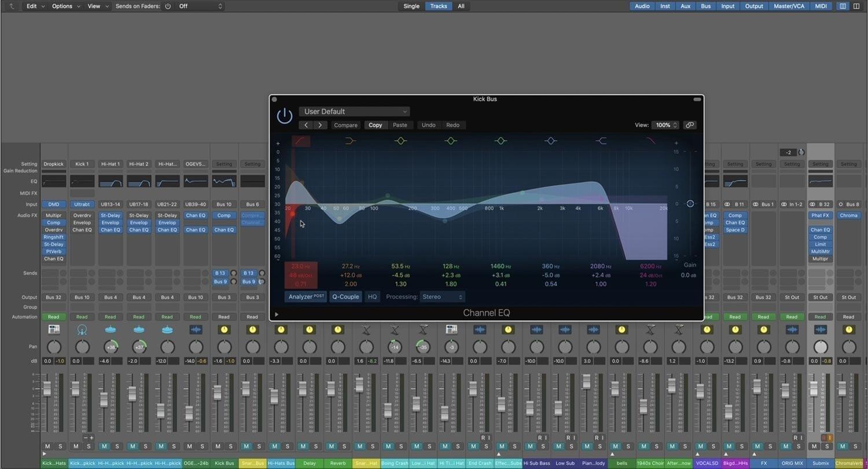Click yellow knob icon on Kick Bus channel
This screenshot has height=469, width=868.
224,329
